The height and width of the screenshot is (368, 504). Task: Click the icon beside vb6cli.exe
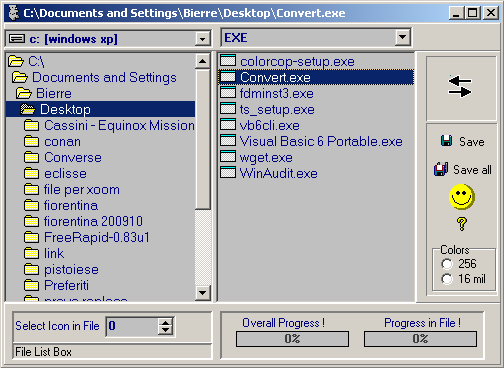point(228,125)
